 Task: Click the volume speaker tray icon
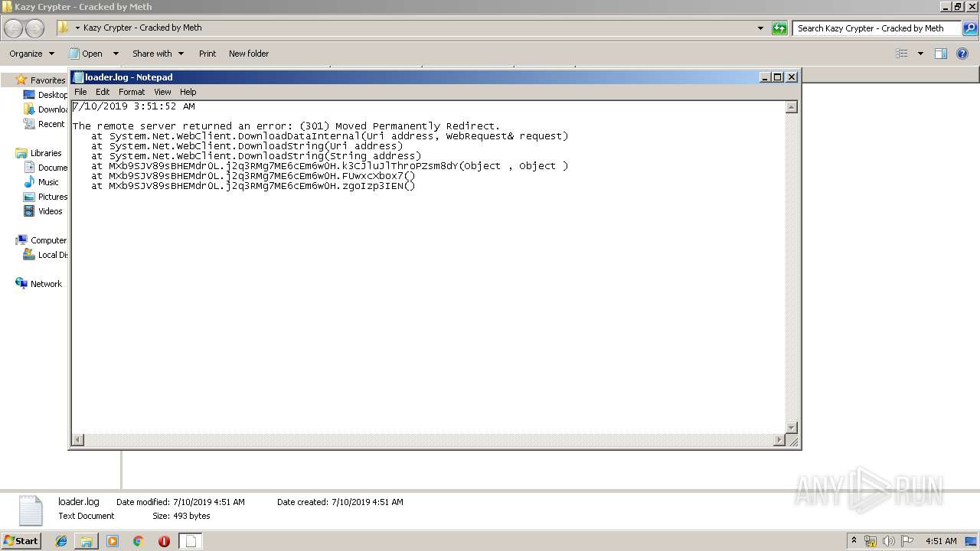coord(889,541)
